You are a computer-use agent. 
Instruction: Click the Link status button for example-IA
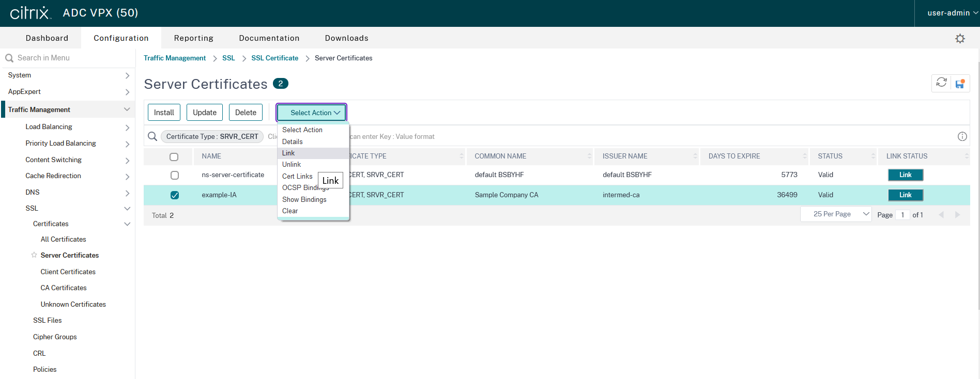905,195
